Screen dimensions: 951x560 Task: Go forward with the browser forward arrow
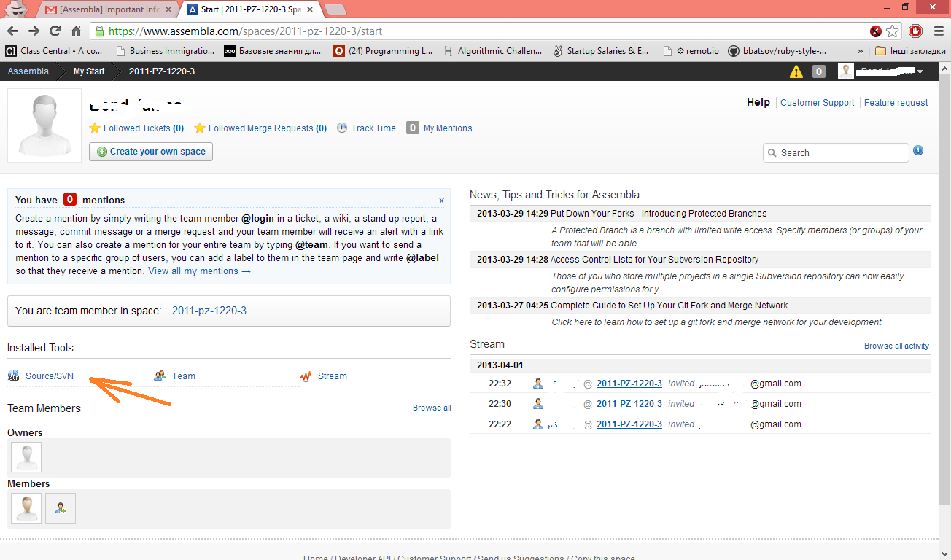(34, 31)
